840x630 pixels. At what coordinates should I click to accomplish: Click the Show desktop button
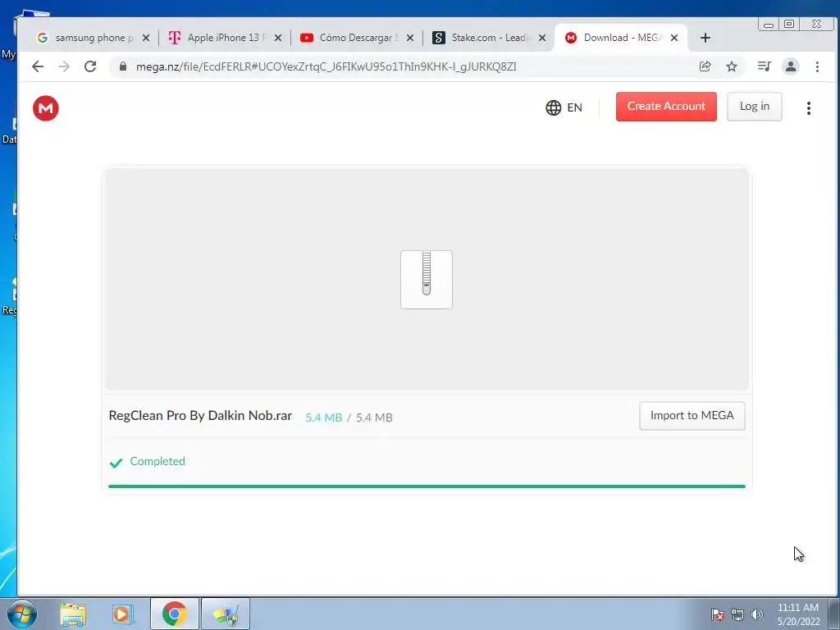(834, 614)
